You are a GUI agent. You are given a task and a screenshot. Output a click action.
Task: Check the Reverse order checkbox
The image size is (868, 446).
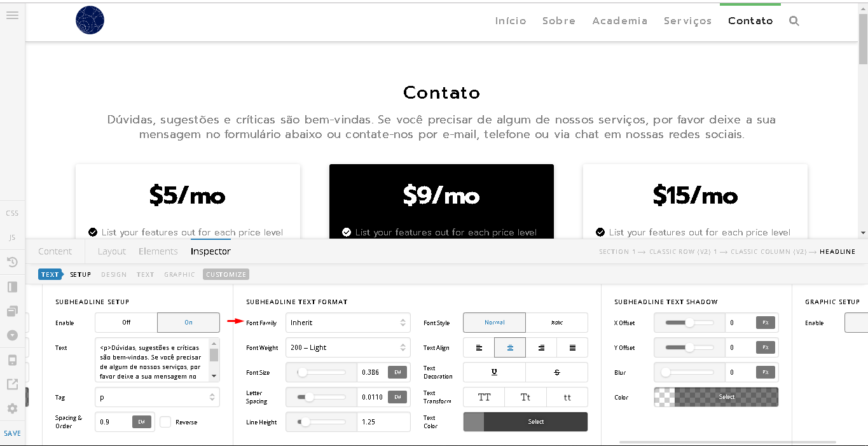click(x=165, y=422)
